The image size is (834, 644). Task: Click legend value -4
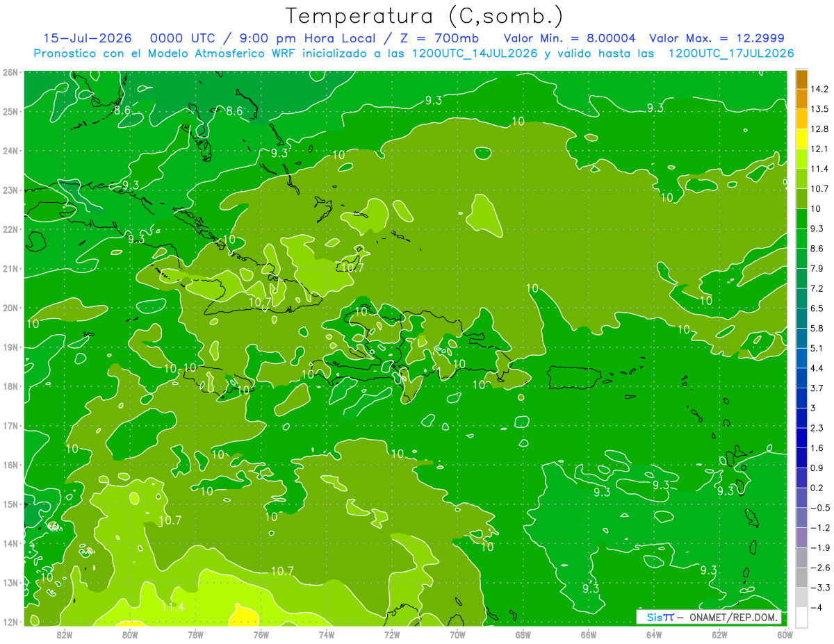[x=816, y=608]
